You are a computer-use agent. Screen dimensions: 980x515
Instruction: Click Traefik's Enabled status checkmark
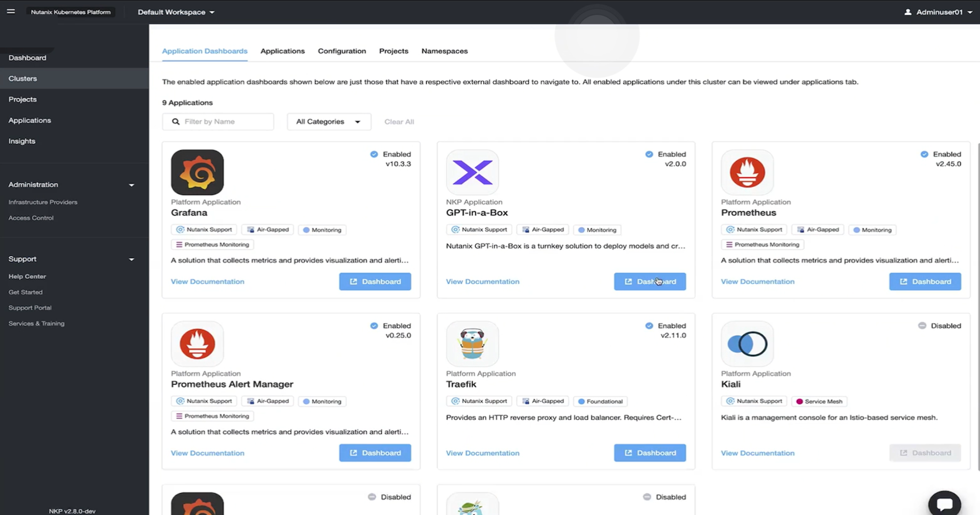[x=649, y=326]
